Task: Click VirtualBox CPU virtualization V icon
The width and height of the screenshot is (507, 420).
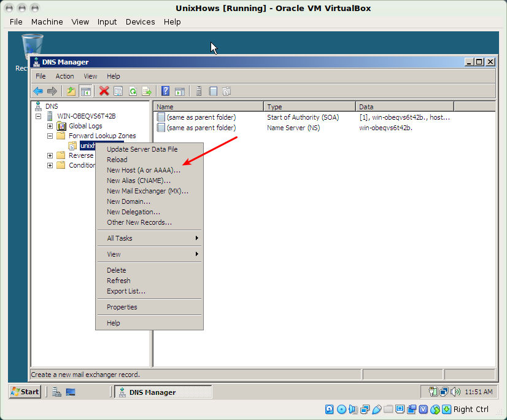Action: [x=424, y=410]
